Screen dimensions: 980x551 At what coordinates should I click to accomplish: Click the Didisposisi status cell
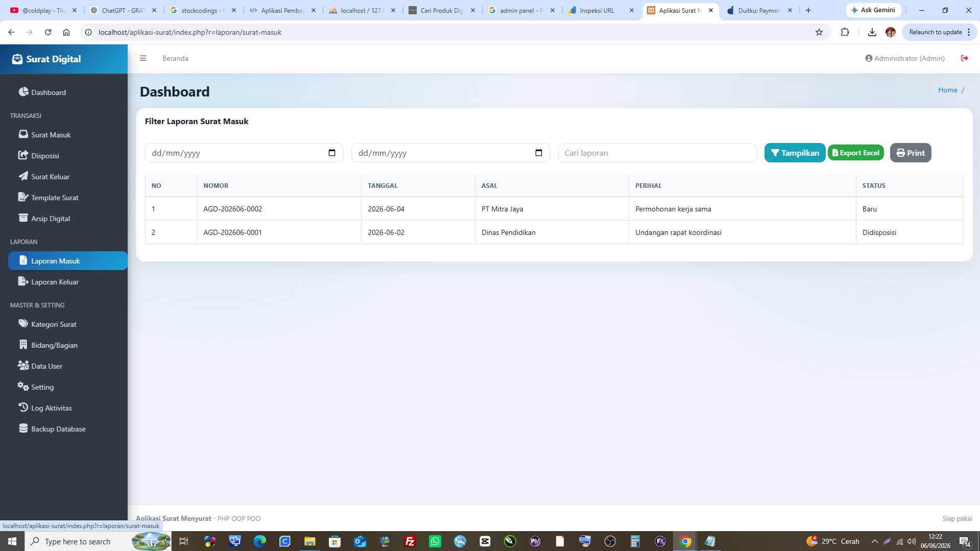[x=910, y=232]
